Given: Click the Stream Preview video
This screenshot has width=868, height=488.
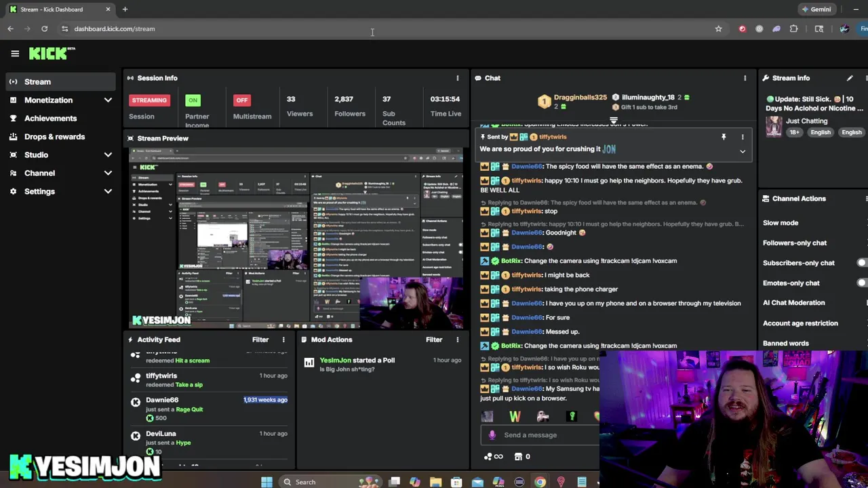Looking at the screenshot, I should 296,238.
